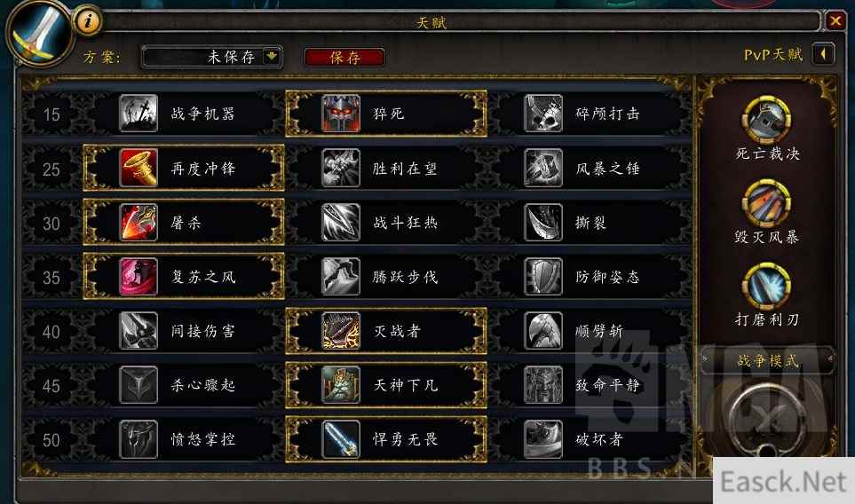Viewport: 855px width, 504px height.
Task: Choose the 碎颅打击 talent icon
Action: coord(543,114)
